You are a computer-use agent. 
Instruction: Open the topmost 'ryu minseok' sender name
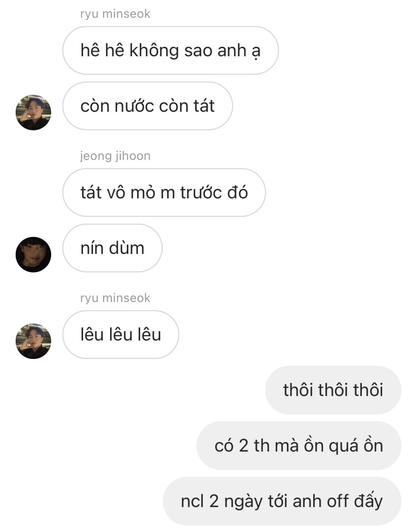(x=115, y=14)
